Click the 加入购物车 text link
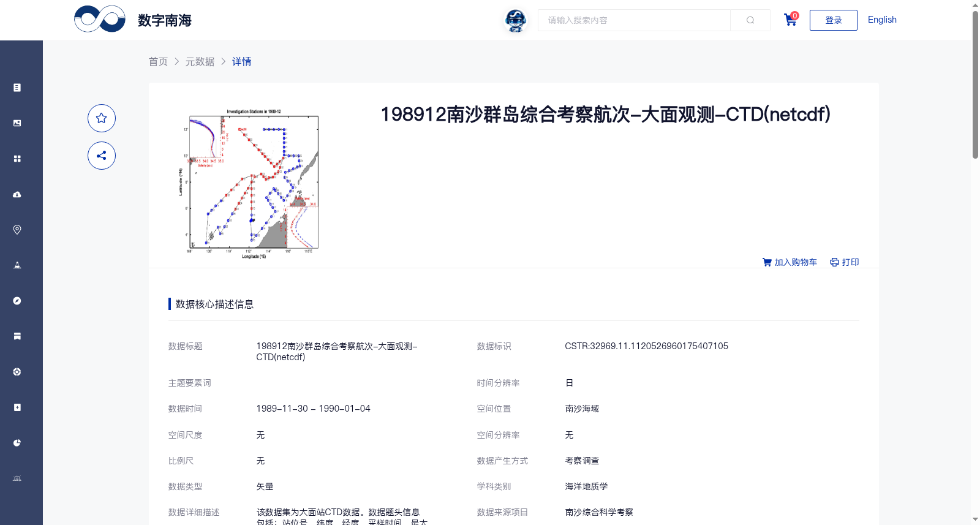This screenshot has width=980, height=525. click(796, 262)
